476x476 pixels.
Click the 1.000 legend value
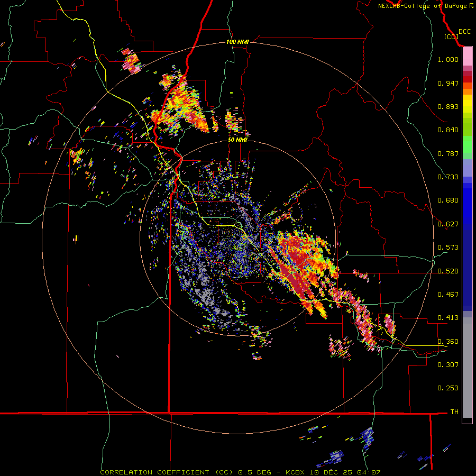pos(448,59)
